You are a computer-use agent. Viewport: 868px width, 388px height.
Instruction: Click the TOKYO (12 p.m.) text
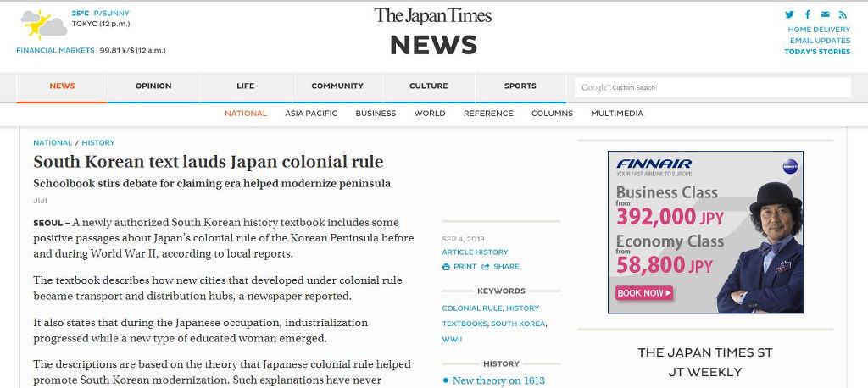click(101, 24)
